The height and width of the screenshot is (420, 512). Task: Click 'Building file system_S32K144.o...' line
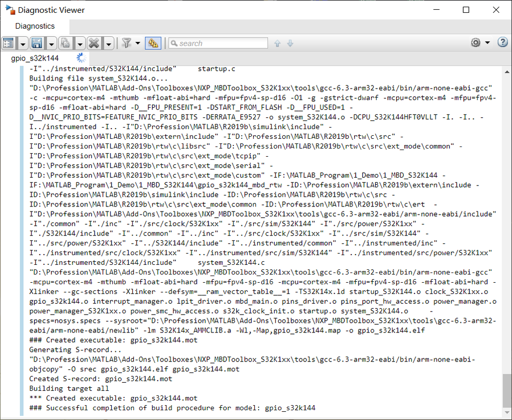click(x=98, y=78)
